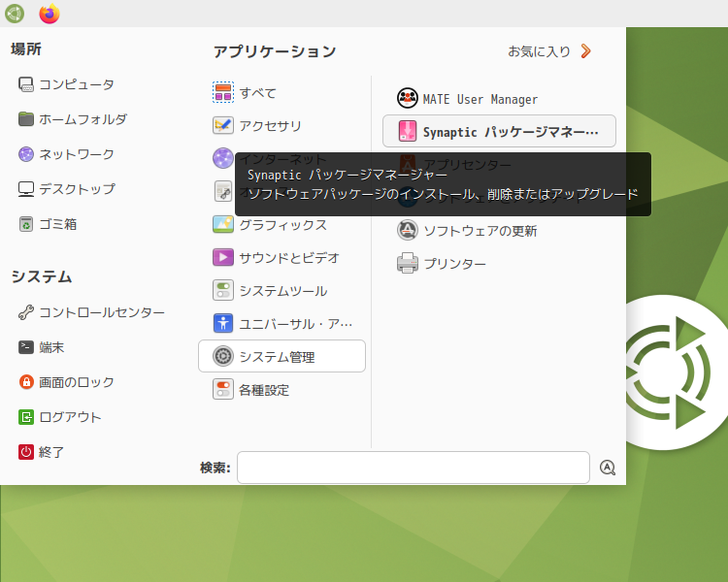728x582 pixels.
Task: Select the システム管理 category label
Action: click(x=278, y=357)
